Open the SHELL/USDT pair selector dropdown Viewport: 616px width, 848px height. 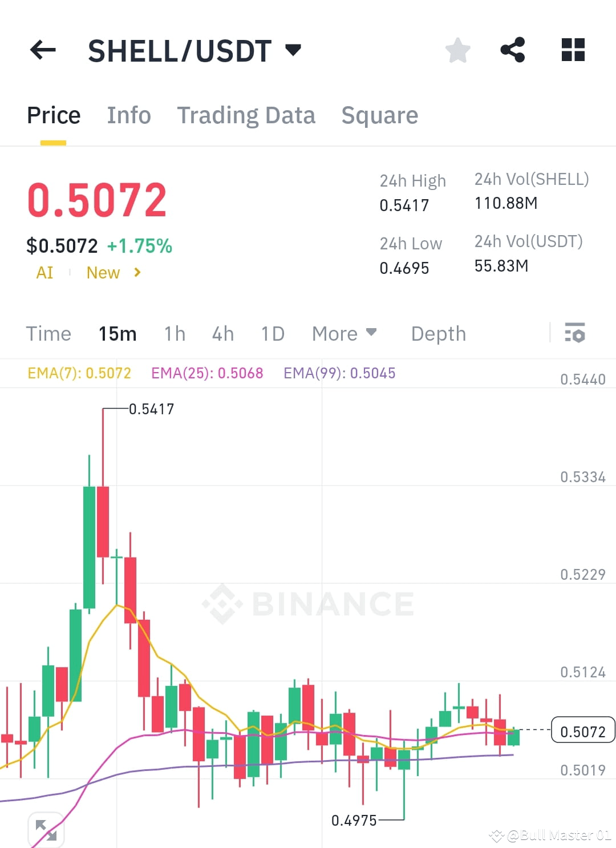pos(194,50)
